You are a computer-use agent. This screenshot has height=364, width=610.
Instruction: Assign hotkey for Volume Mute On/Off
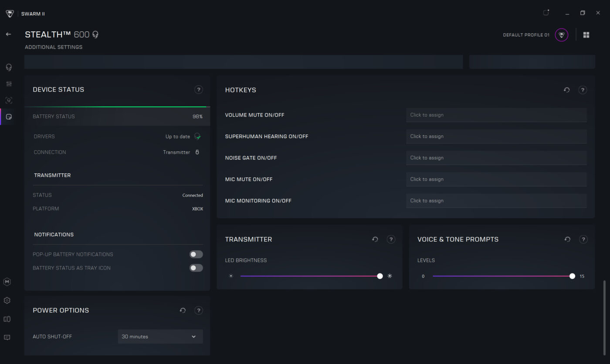496,115
